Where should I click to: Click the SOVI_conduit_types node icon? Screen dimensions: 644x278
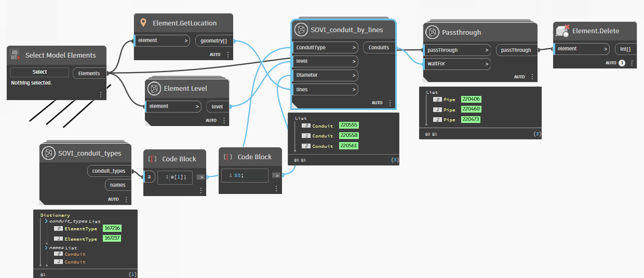(x=48, y=153)
